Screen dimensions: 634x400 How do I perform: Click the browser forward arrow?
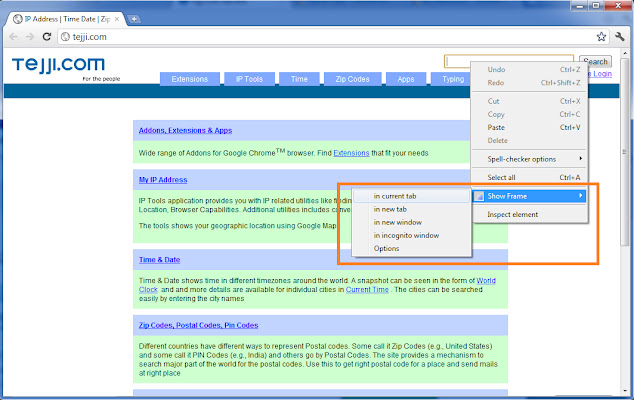point(30,37)
